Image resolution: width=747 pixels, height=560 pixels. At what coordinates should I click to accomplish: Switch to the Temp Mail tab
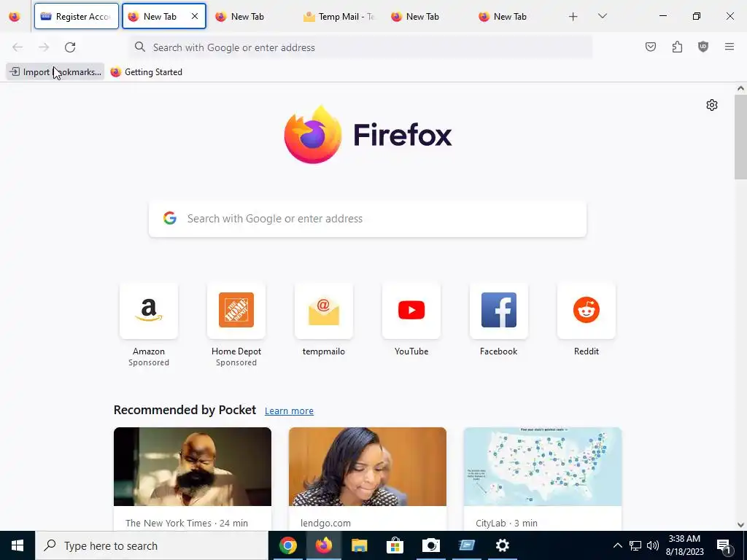pos(339,16)
